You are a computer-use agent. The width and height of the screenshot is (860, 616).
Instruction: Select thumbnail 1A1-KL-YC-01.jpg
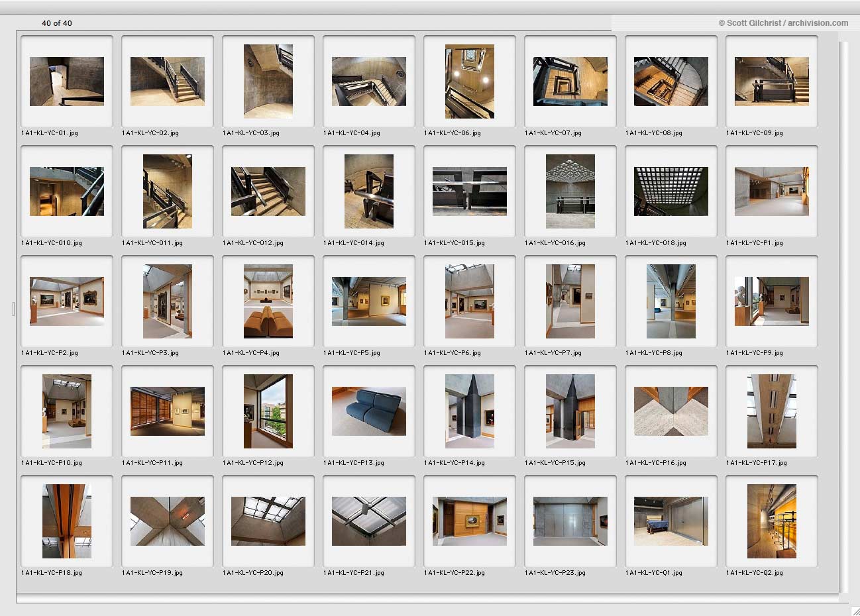pyautogui.click(x=67, y=81)
